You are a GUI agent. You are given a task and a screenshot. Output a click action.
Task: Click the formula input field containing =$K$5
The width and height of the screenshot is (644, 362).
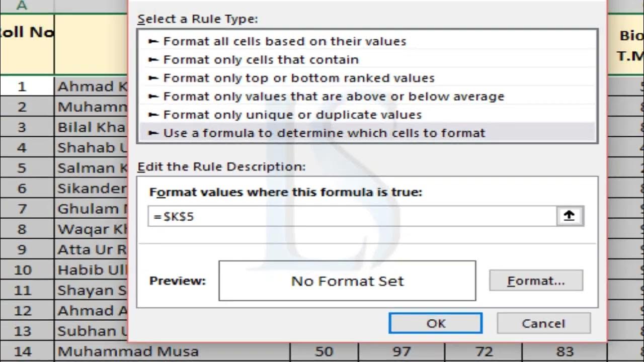click(352, 217)
